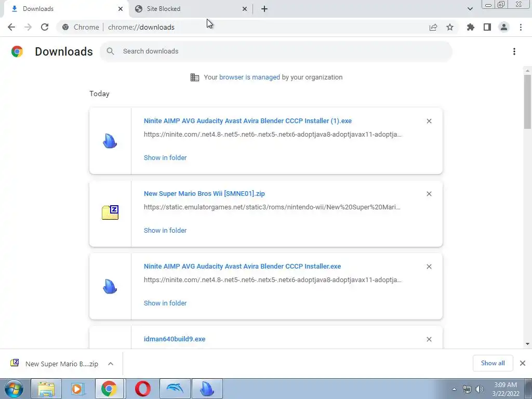Open the tab search dropdown arrow
The image size is (532, 399).
coord(470,9)
